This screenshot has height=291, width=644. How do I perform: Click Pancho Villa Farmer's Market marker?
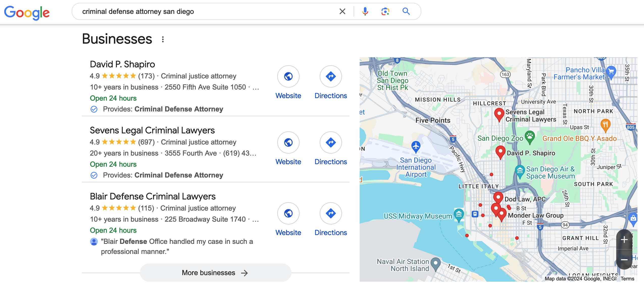(x=611, y=72)
